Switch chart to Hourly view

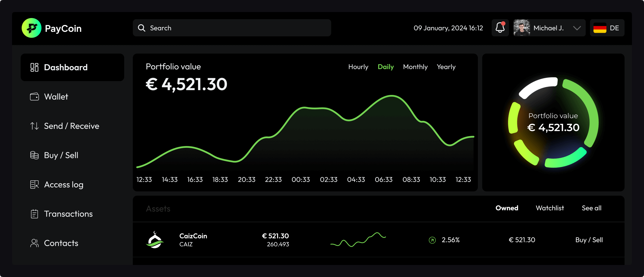[x=358, y=67]
